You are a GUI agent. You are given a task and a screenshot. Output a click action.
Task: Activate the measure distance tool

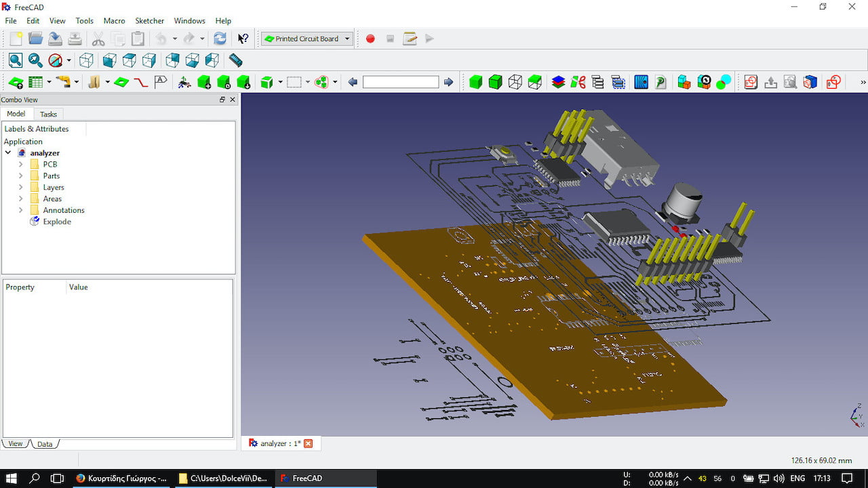click(x=235, y=60)
